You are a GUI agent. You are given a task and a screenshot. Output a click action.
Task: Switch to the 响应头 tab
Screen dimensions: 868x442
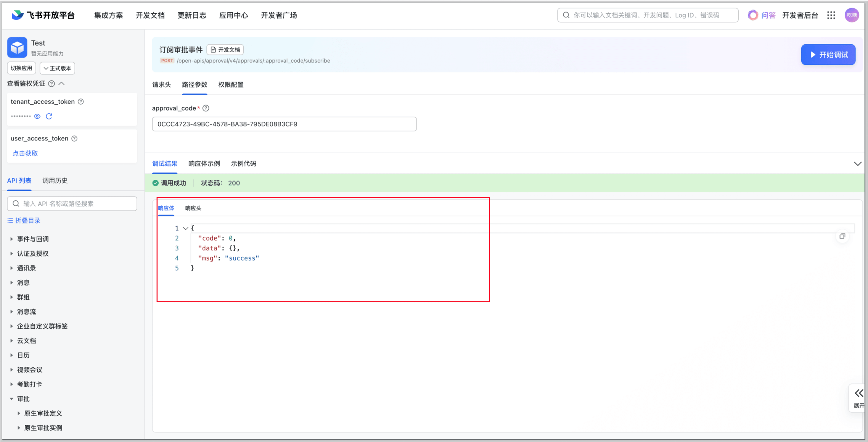(193, 208)
